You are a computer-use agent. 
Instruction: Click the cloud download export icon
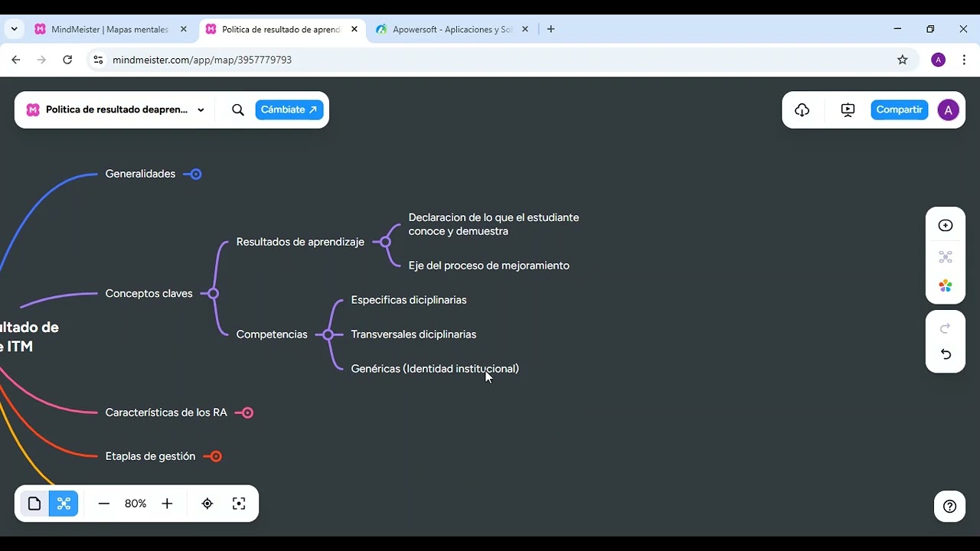802,109
